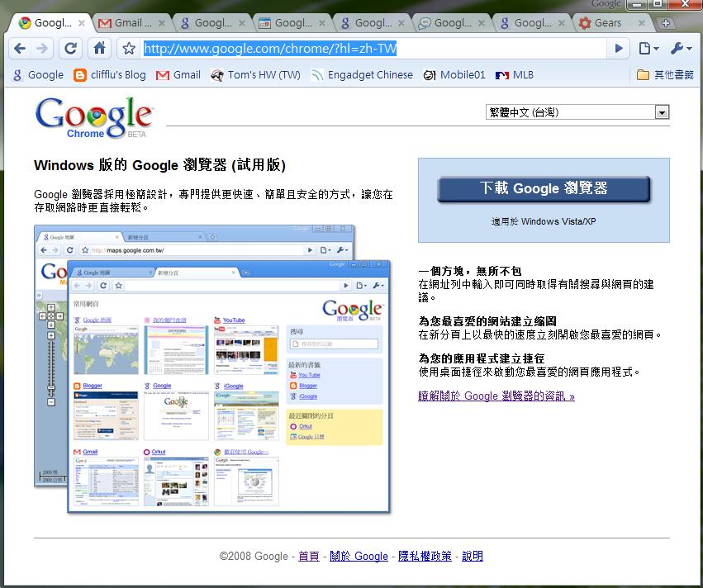
Task: Click the Chrome browser preview screenshot
Action: pos(212,369)
